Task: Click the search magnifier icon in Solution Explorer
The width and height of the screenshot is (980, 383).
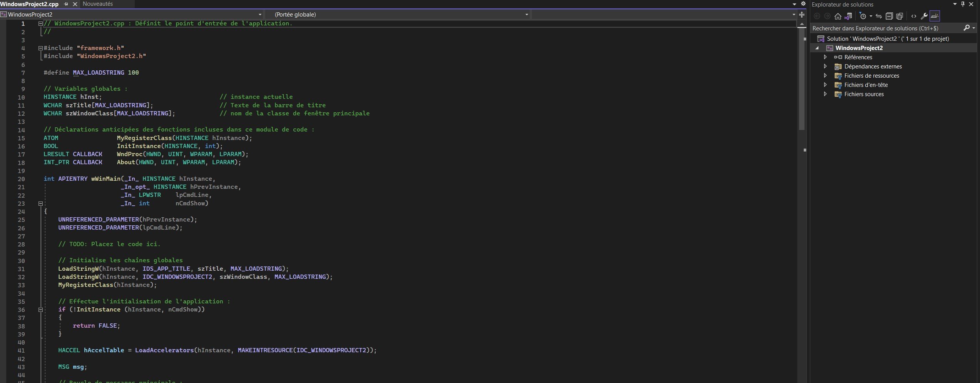Action: [967, 28]
